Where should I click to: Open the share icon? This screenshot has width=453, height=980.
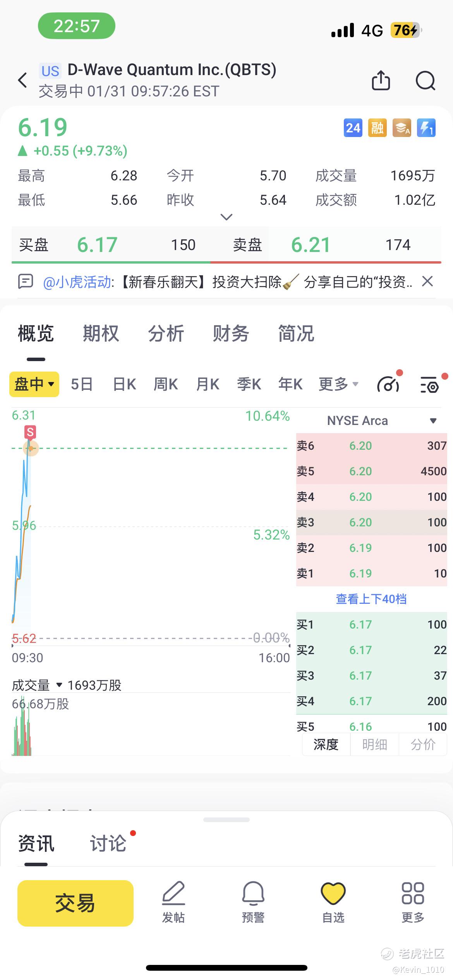tap(381, 80)
